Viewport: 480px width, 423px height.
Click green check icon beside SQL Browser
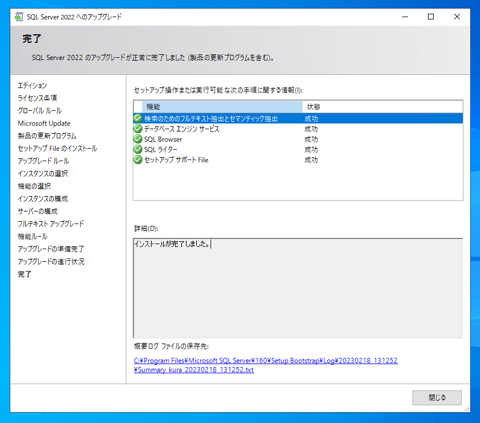[x=138, y=139]
